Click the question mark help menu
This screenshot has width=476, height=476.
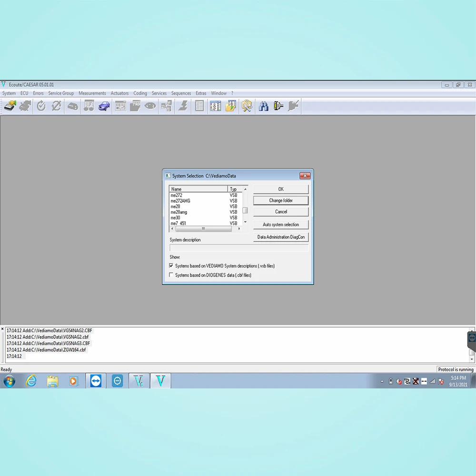tap(232, 93)
